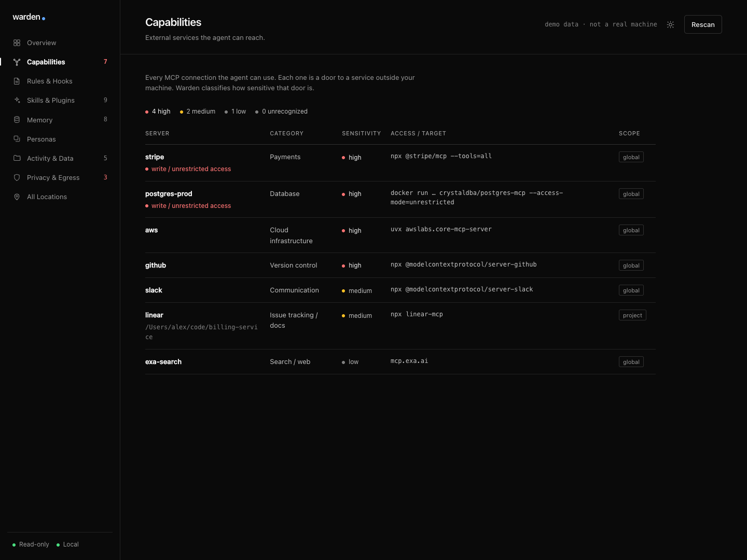Click the CATEGORY column header

point(286,133)
